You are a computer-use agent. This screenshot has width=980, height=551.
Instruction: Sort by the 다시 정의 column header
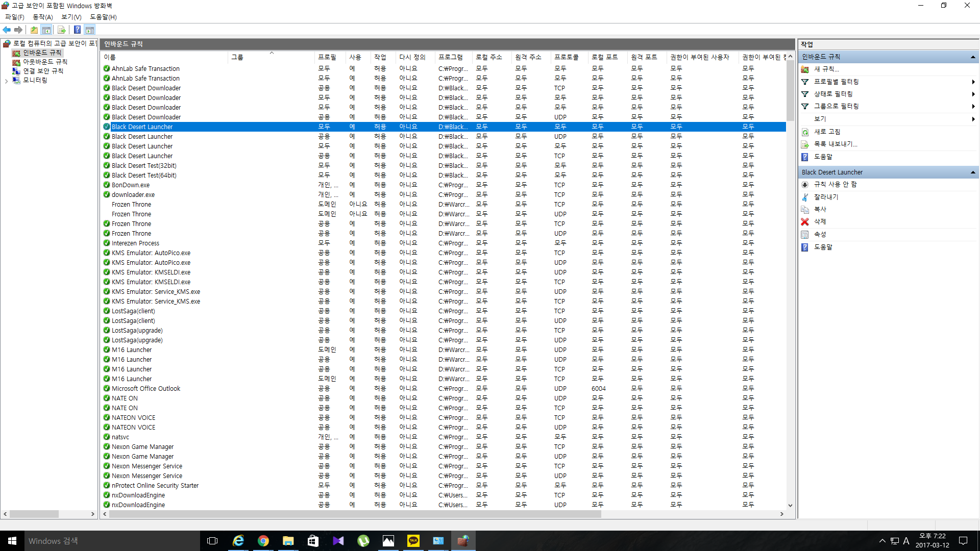click(x=415, y=57)
